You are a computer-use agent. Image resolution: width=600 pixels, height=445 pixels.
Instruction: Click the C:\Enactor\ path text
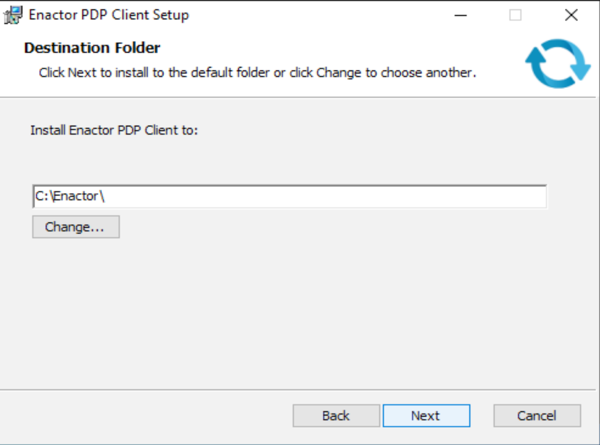(70, 196)
